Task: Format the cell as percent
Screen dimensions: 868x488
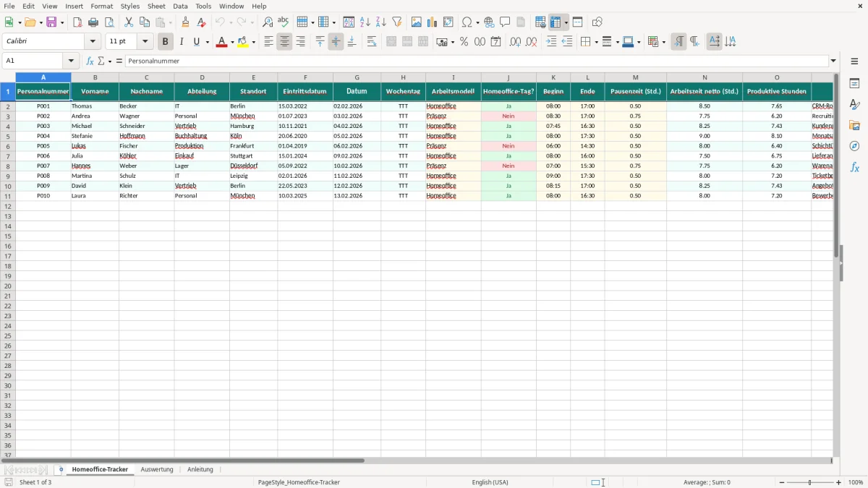Action: click(x=464, y=42)
